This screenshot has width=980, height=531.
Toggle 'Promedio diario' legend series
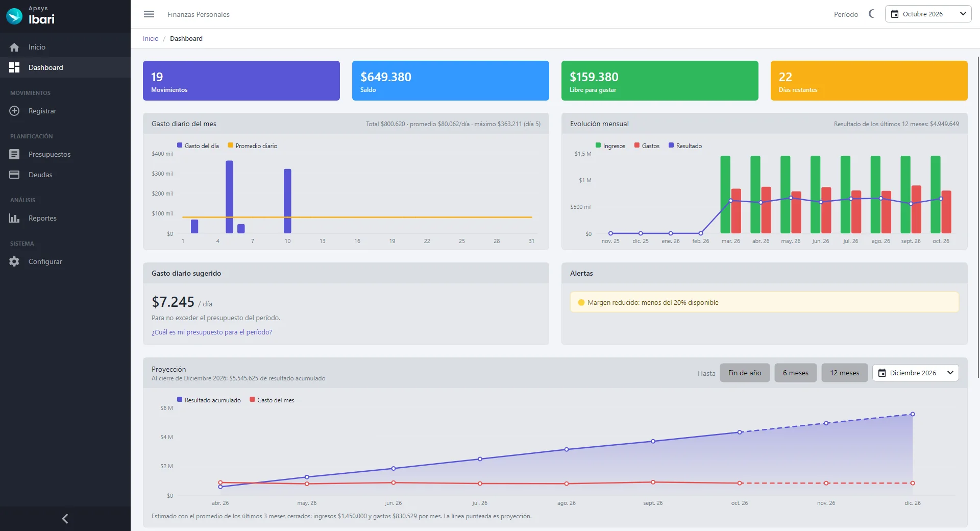(253, 146)
